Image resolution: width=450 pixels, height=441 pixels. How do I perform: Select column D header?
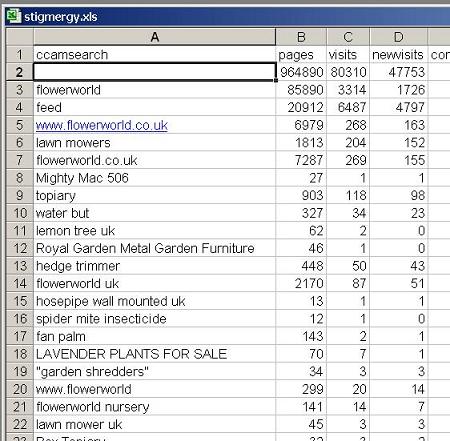coord(398,37)
